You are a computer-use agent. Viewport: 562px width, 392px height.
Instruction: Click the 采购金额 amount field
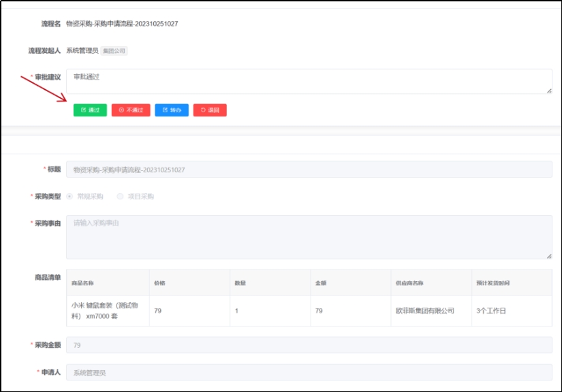tap(308, 345)
